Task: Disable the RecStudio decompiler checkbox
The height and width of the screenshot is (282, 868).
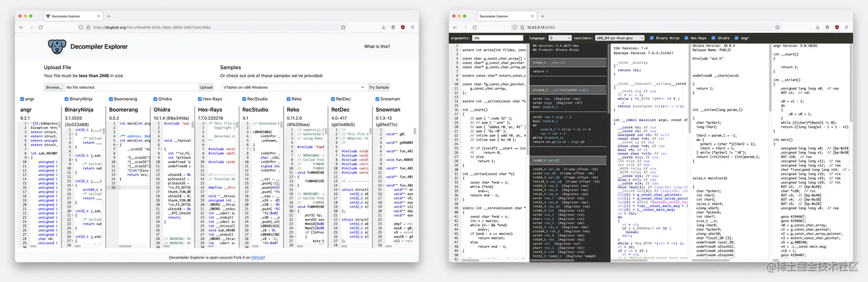Action: tap(243, 99)
